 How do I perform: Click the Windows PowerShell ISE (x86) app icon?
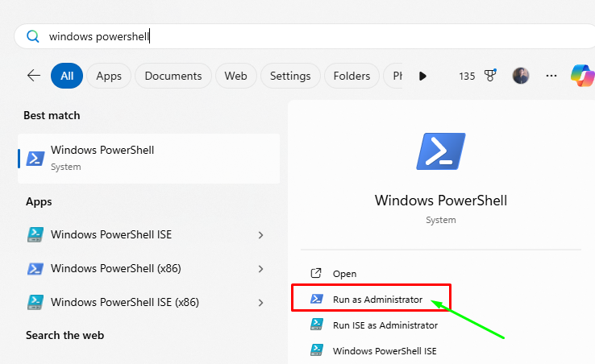35,302
